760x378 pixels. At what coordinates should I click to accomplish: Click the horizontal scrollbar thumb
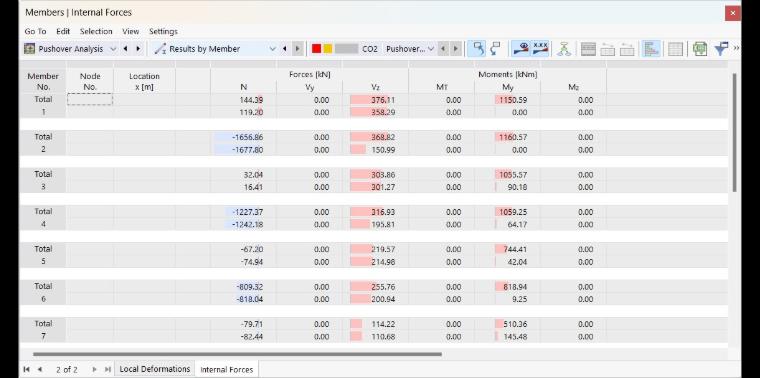coord(237,354)
